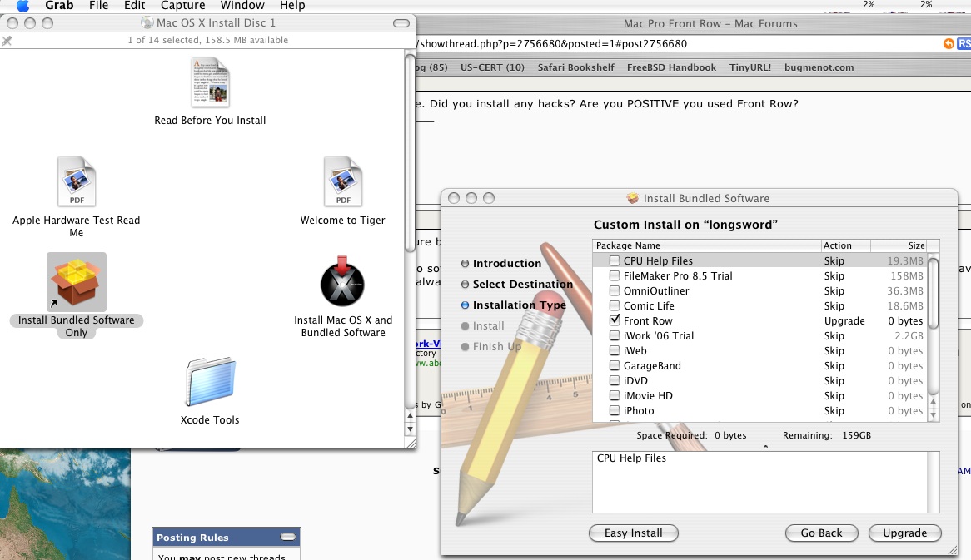
Task: Open the FreeBSD Handbook bookmark
Action: click(x=671, y=67)
